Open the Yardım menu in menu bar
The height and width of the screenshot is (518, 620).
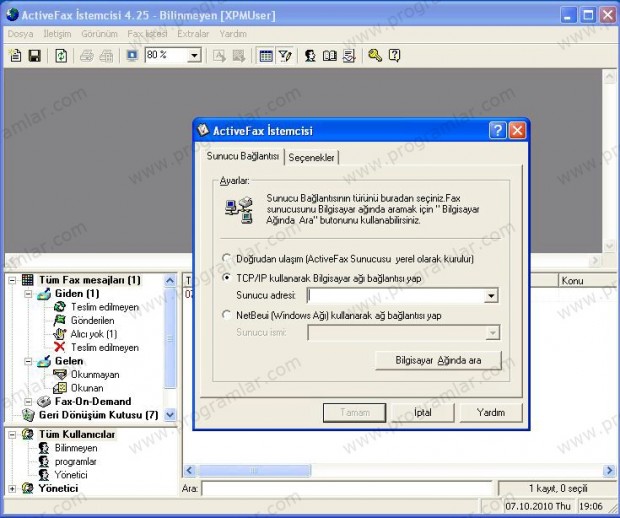[x=233, y=34]
